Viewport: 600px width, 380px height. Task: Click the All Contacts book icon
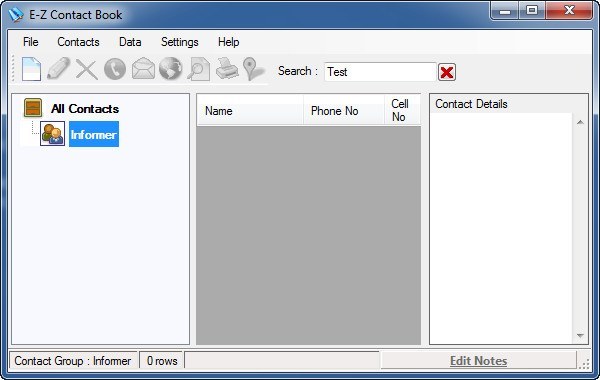(33, 108)
